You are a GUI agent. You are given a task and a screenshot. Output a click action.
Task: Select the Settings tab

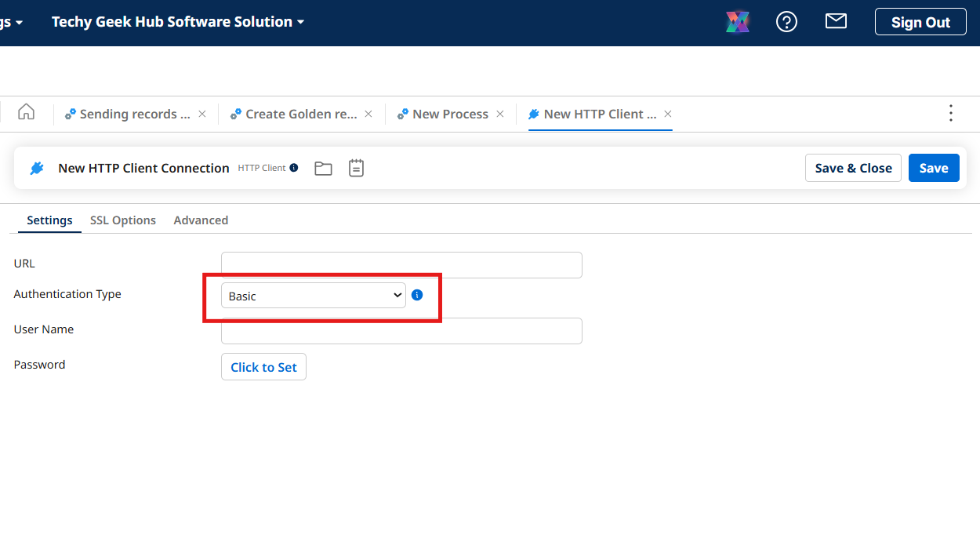coord(49,220)
